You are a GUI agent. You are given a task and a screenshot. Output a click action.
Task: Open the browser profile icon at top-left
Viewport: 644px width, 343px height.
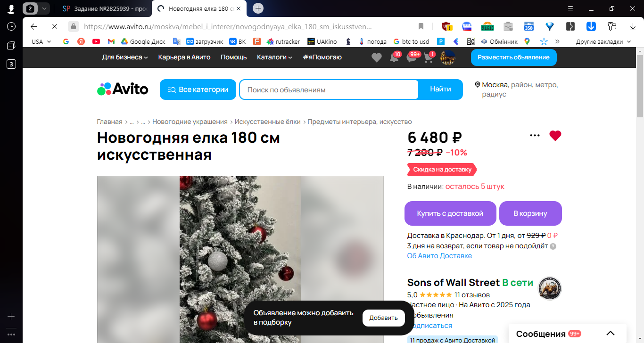coord(11,8)
